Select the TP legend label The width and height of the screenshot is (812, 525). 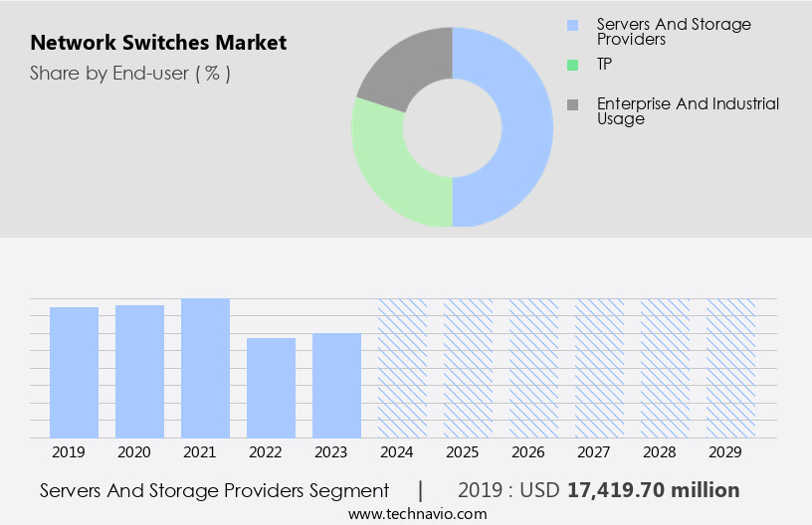point(606,65)
